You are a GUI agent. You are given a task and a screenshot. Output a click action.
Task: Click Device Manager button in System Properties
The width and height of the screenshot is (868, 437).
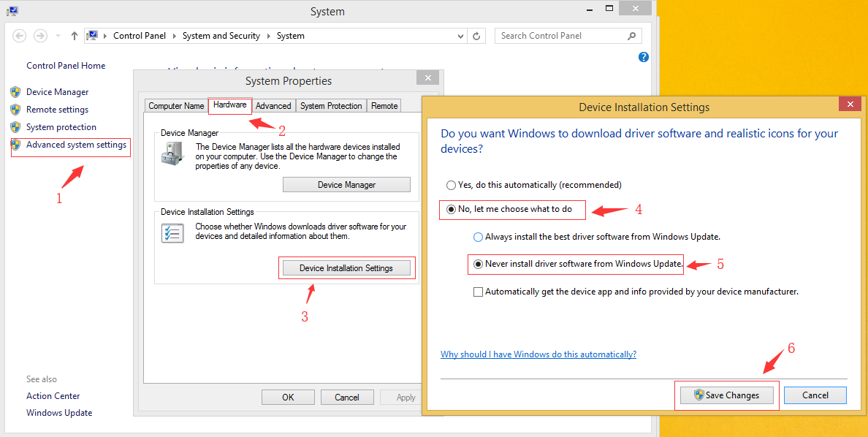(346, 185)
